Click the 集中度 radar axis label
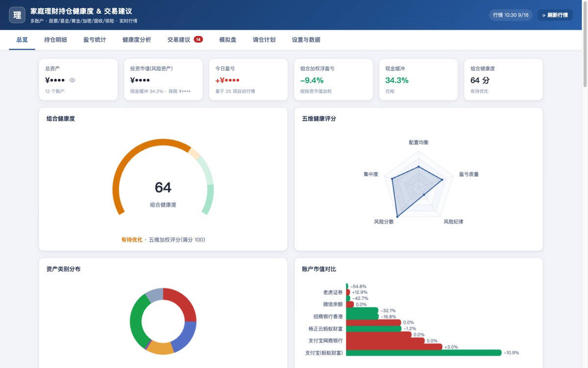Image resolution: width=588 pixels, height=368 pixels. tap(371, 174)
